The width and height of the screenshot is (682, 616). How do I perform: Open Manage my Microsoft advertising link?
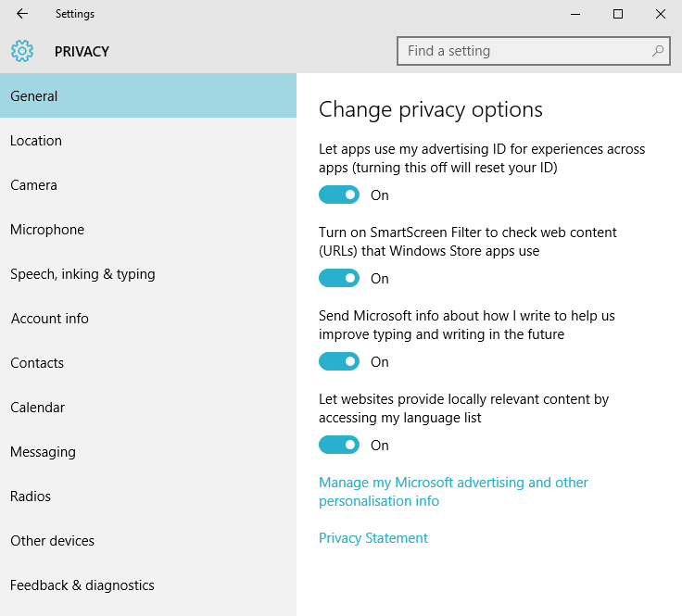tap(453, 492)
